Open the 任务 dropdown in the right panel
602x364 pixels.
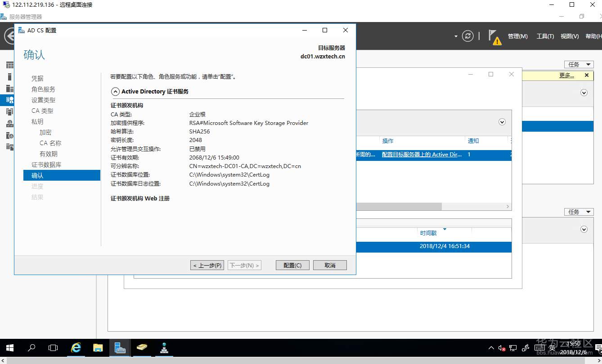[579, 64]
